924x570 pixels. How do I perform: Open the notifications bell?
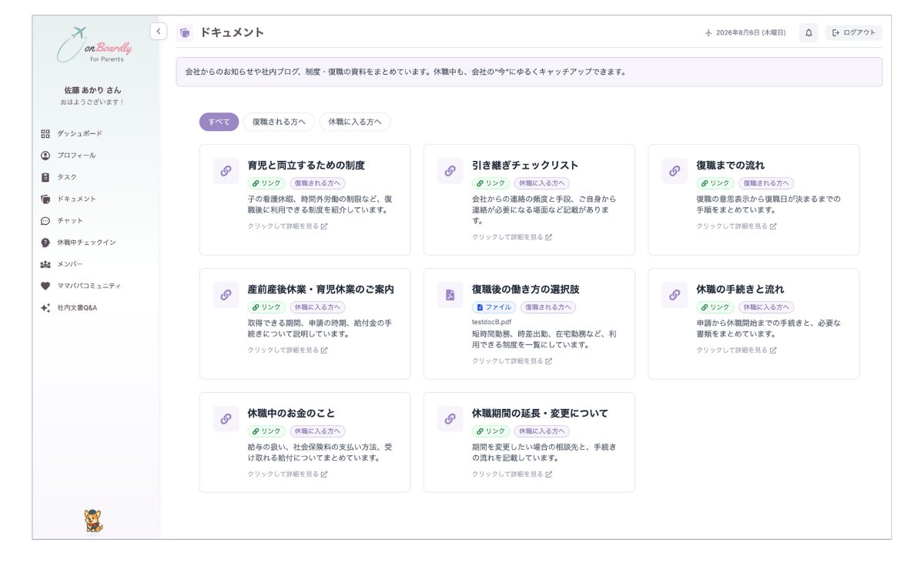808,32
